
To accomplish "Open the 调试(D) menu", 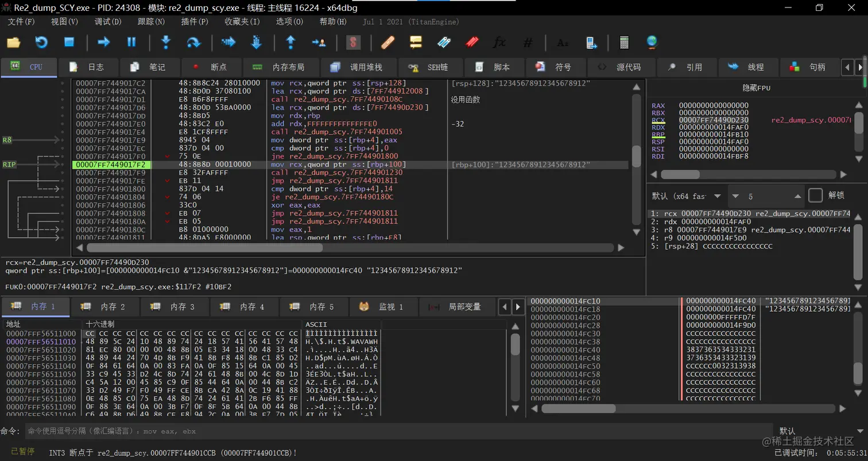I will tap(108, 22).
